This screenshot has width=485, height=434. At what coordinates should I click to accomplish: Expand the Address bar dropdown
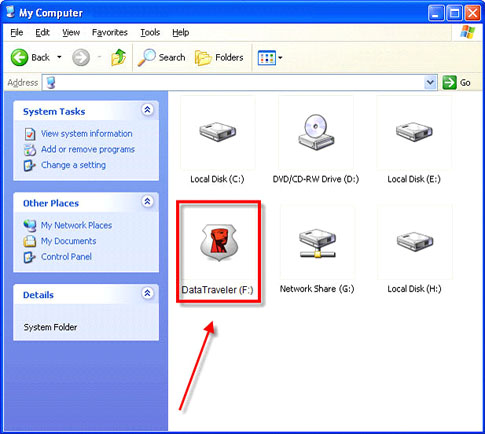coord(430,82)
